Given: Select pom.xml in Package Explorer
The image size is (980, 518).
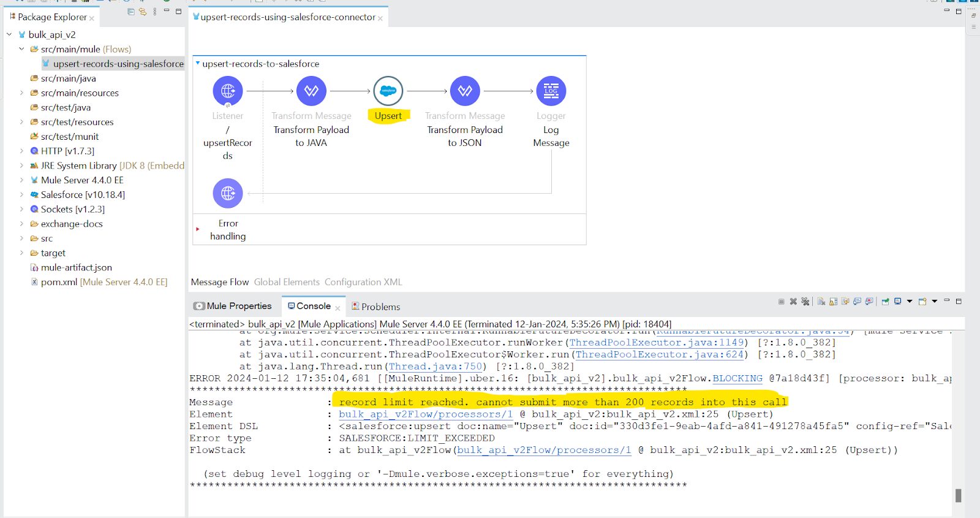Looking at the screenshot, I should (99, 282).
